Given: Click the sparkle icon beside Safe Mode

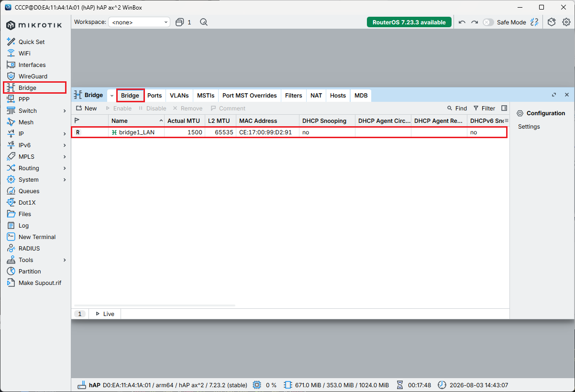Looking at the screenshot, I should 534,22.
